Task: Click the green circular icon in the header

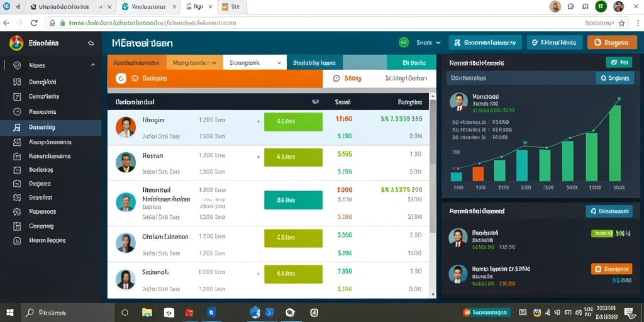Action: [x=403, y=42]
